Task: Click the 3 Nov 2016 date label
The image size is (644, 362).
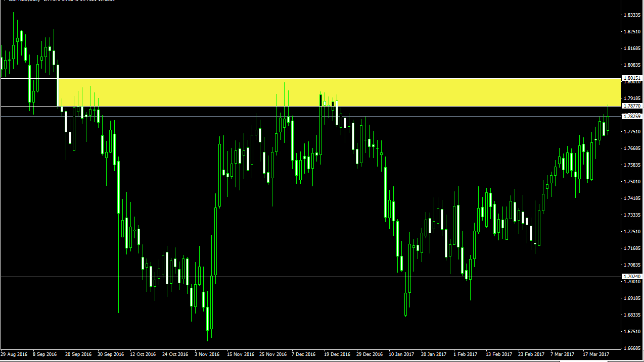Action: coord(207,354)
